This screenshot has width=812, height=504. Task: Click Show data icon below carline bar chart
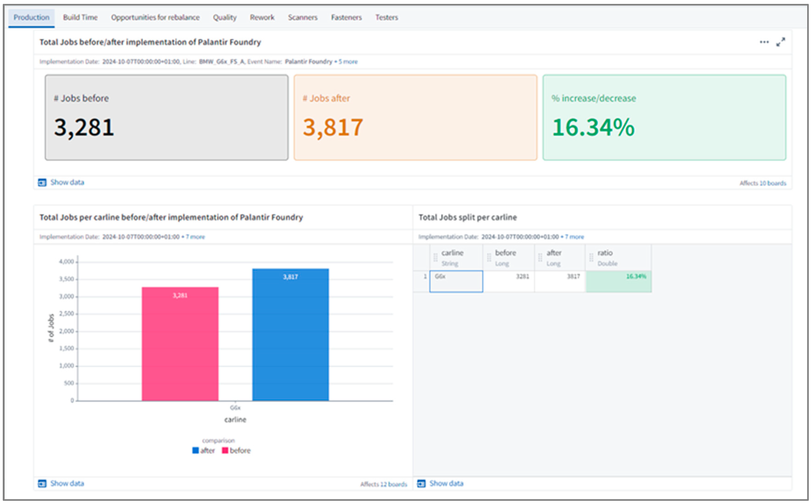click(42, 484)
